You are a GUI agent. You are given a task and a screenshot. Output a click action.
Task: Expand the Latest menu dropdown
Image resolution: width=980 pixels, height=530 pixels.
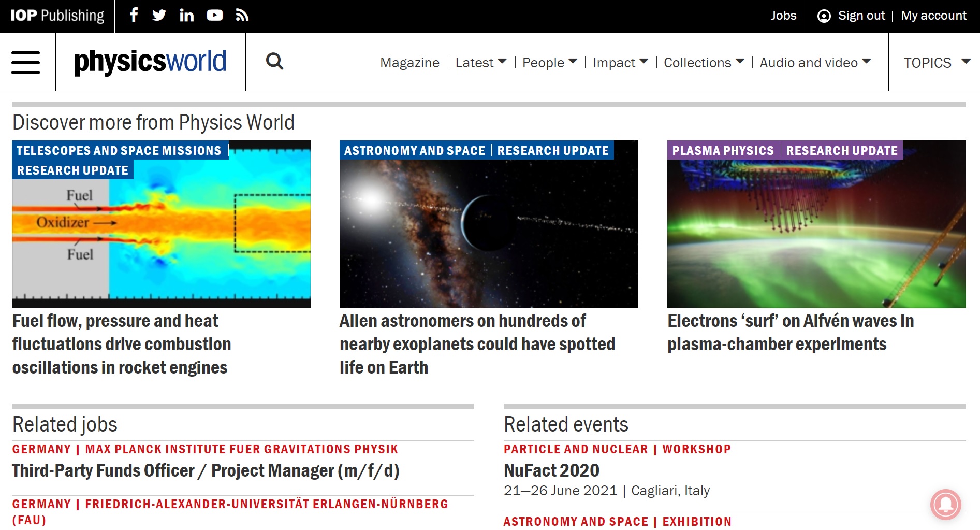[480, 63]
